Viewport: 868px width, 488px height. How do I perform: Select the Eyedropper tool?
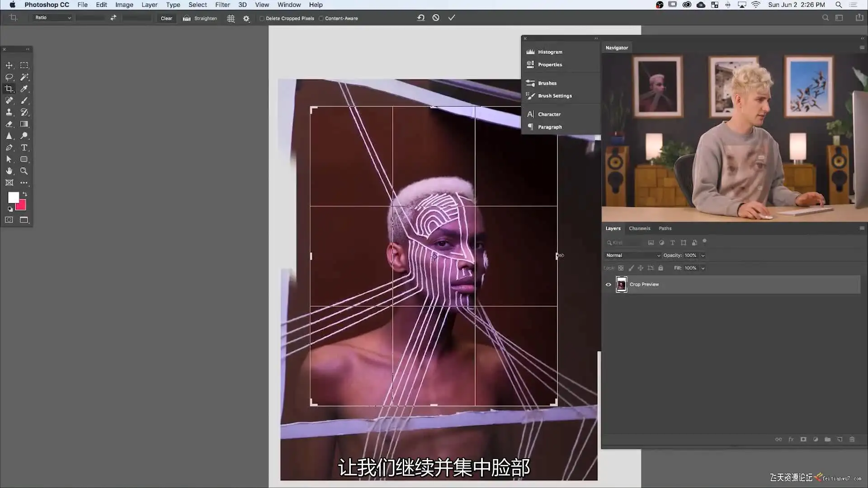click(24, 89)
